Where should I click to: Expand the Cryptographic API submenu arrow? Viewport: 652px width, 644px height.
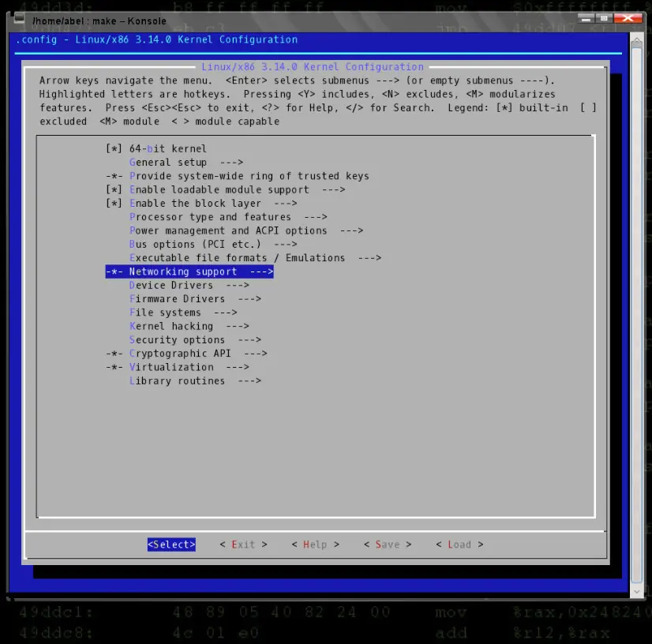(x=255, y=354)
